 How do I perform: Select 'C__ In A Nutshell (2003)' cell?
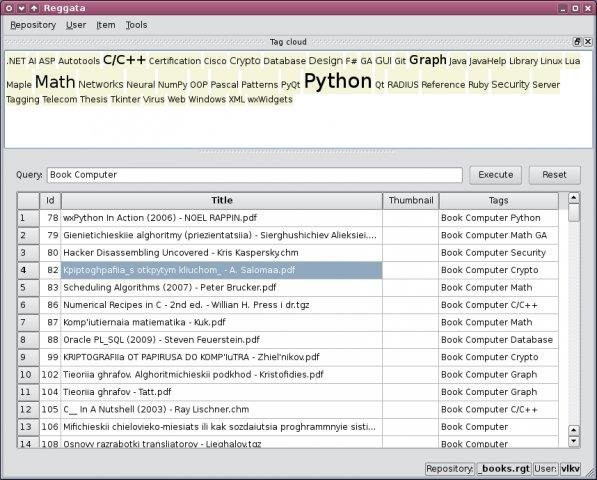click(222, 410)
